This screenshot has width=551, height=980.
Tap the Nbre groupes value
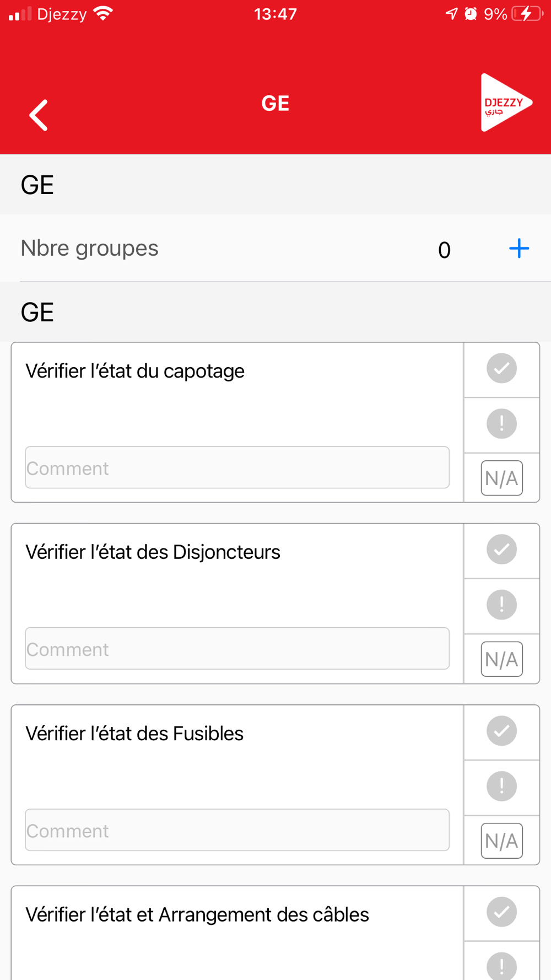(x=444, y=250)
